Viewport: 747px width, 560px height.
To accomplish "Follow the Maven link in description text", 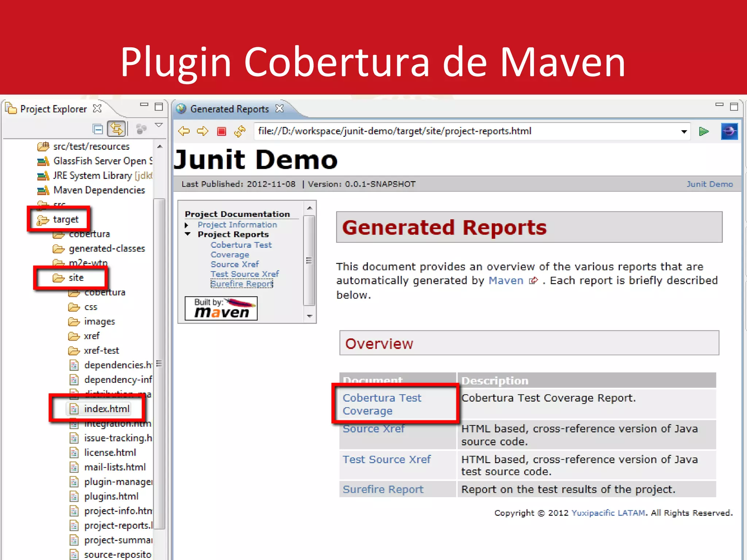I will 506,280.
